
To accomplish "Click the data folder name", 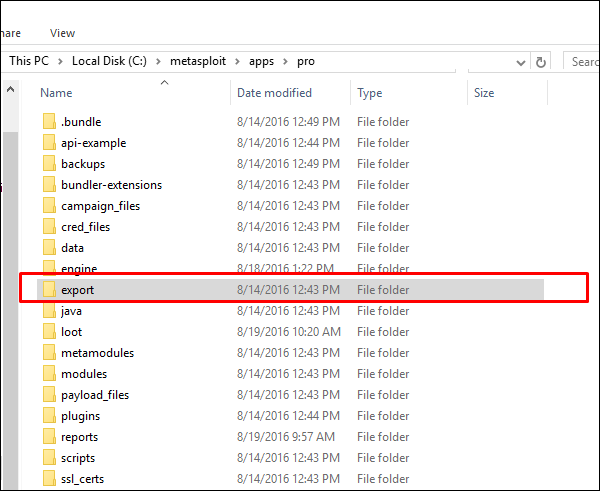I will [72, 248].
